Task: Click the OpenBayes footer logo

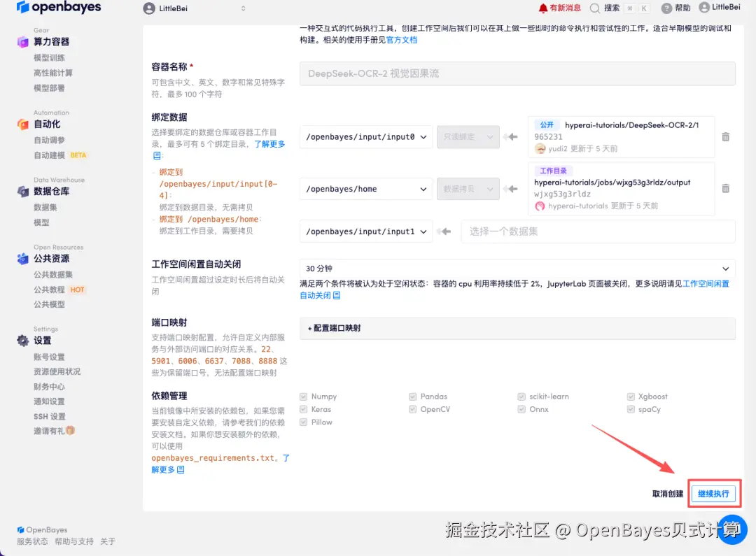Action: (x=43, y=530)
